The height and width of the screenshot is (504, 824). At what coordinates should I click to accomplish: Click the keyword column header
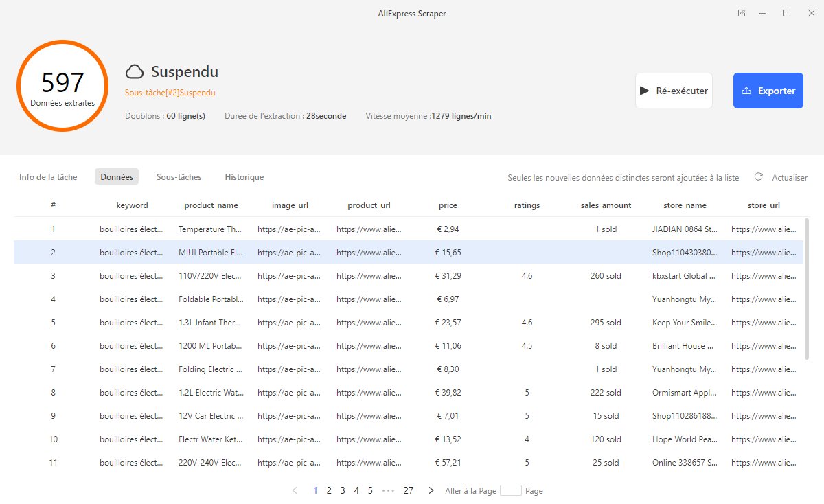[132, 205]
